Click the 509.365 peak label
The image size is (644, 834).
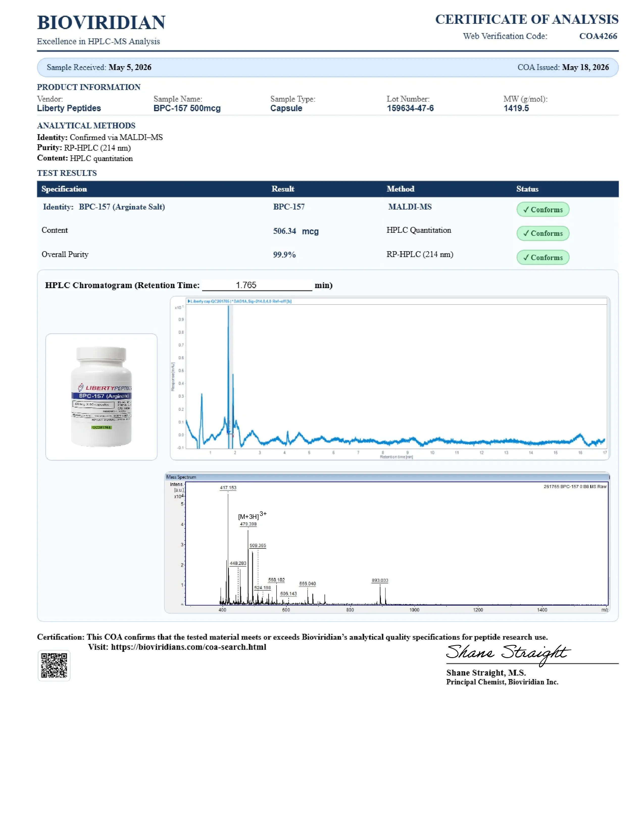coord(258,546)
